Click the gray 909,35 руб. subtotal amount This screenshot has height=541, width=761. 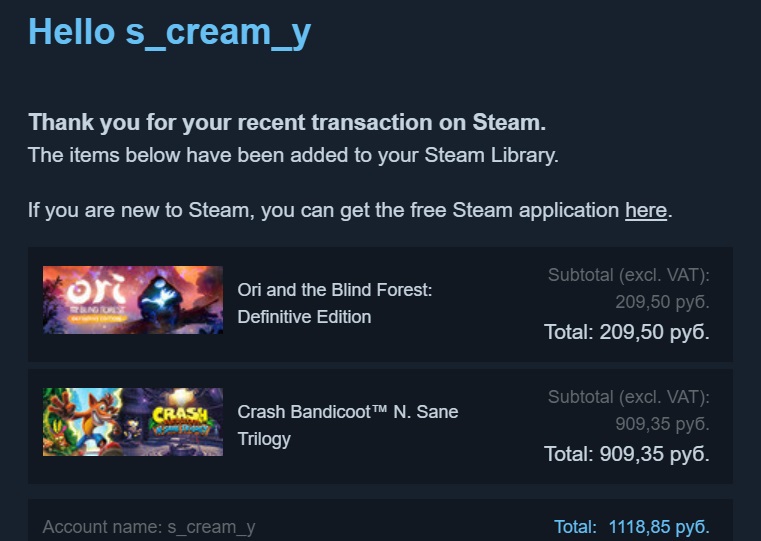point(662,425)
